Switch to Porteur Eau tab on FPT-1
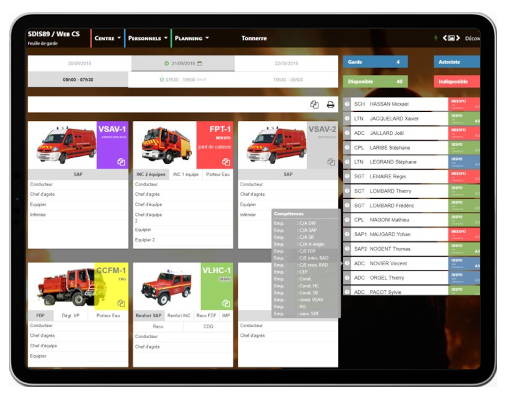 tap(218, 174)
